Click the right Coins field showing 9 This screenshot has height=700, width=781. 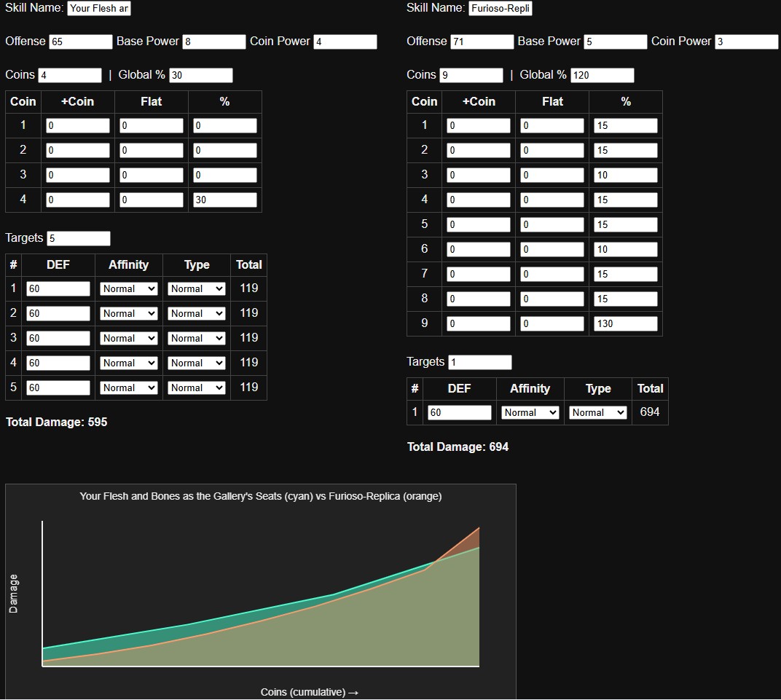(471, 75)
